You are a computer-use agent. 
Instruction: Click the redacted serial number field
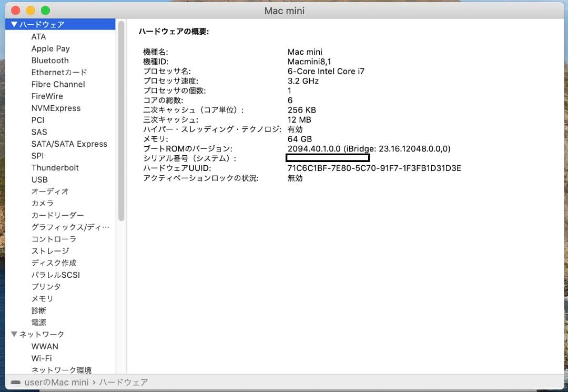pos(328,158)
